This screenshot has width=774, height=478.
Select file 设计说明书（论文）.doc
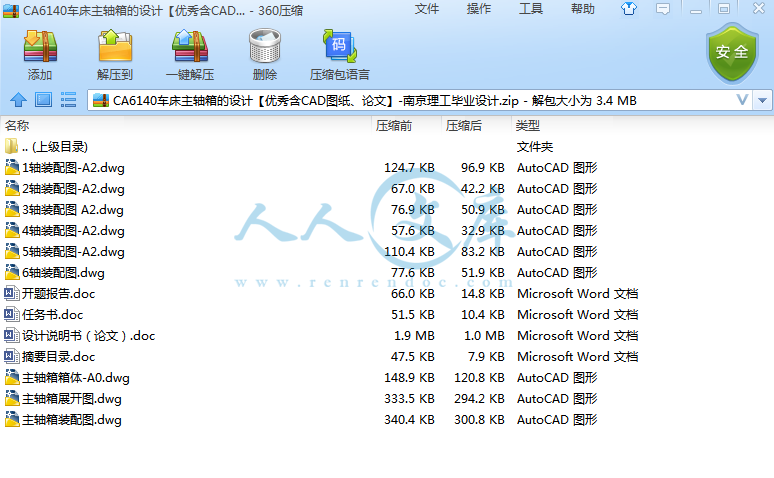387,336
